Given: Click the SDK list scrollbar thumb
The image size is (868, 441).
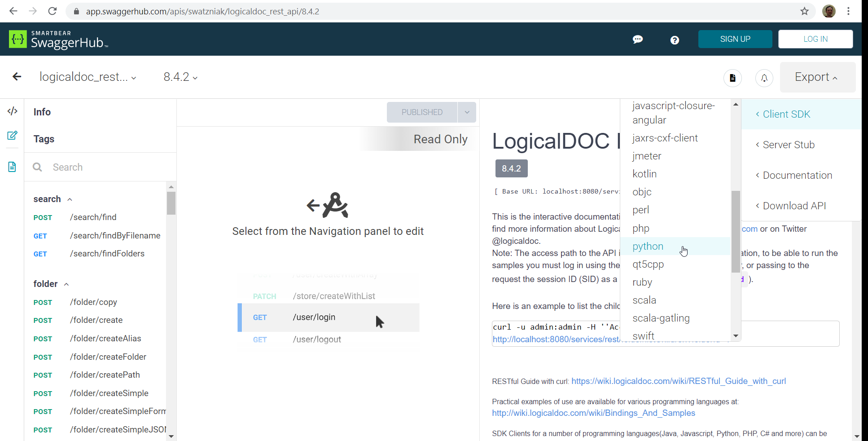Looking at the screenshot, I should click(736, 232).
